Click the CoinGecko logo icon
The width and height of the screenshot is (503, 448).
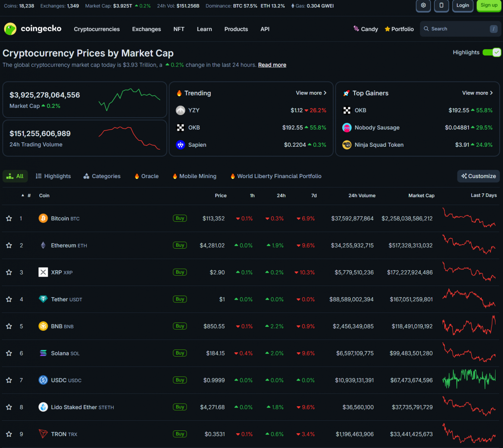[10, 29]
